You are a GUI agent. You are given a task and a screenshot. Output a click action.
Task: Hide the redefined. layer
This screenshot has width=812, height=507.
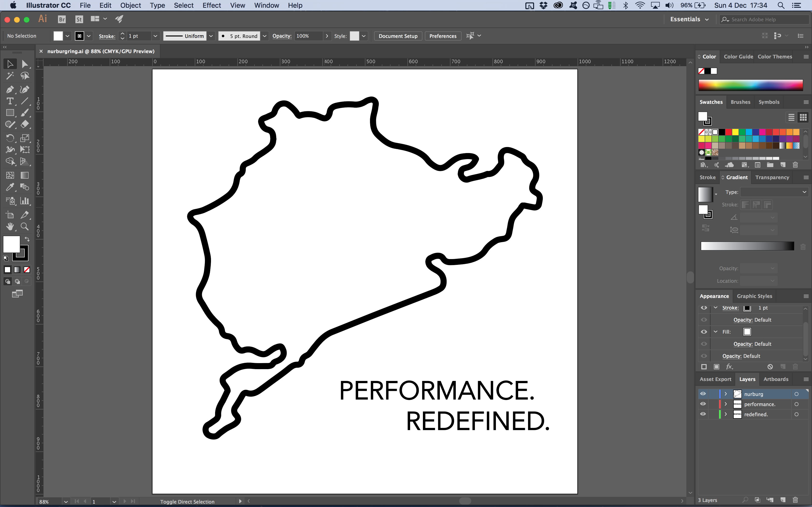pos(703,414)
